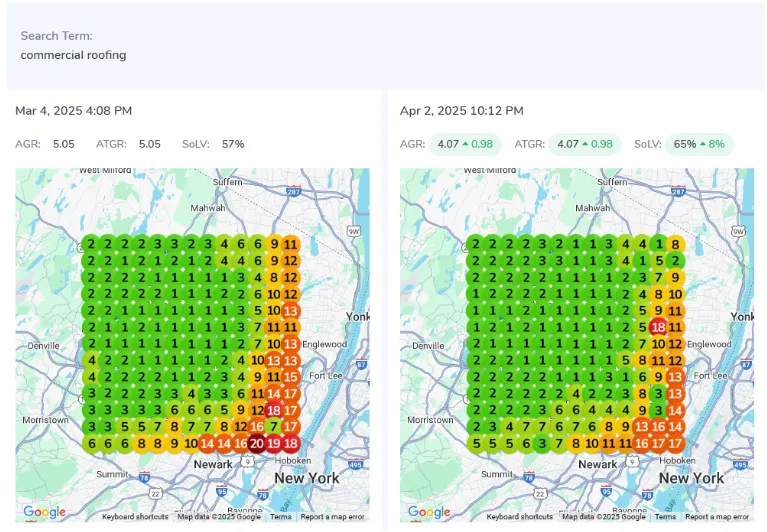Image resolution: width=767 pixels, height=532 pixels.
Task: Click the SoLV 57% value in March panel
Action: [232, 144]
